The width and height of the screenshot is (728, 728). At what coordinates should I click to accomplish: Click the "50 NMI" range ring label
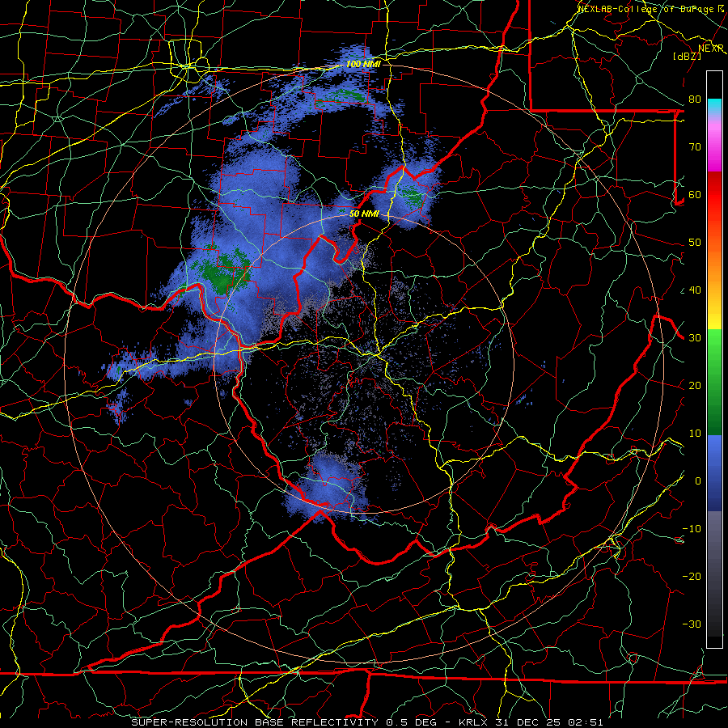(364, 214)
